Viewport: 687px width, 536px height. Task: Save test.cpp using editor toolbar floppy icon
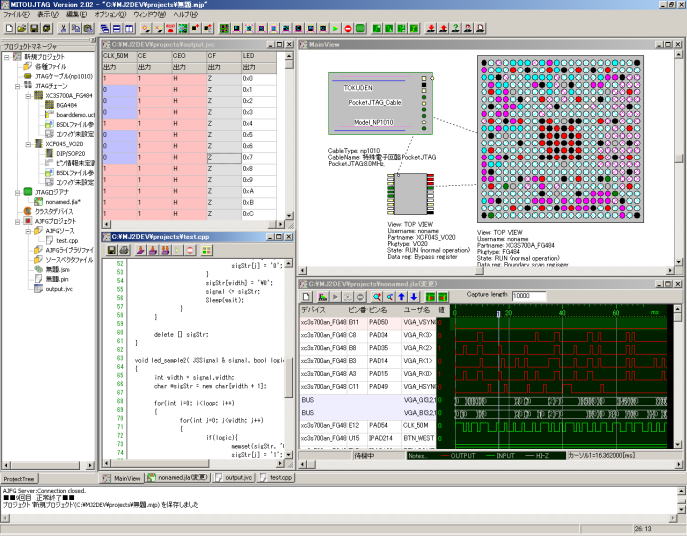[112, 250]
